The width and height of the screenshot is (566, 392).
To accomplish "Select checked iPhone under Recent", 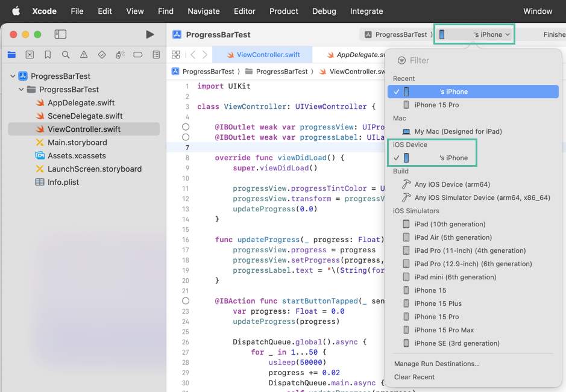I will 473,92.
